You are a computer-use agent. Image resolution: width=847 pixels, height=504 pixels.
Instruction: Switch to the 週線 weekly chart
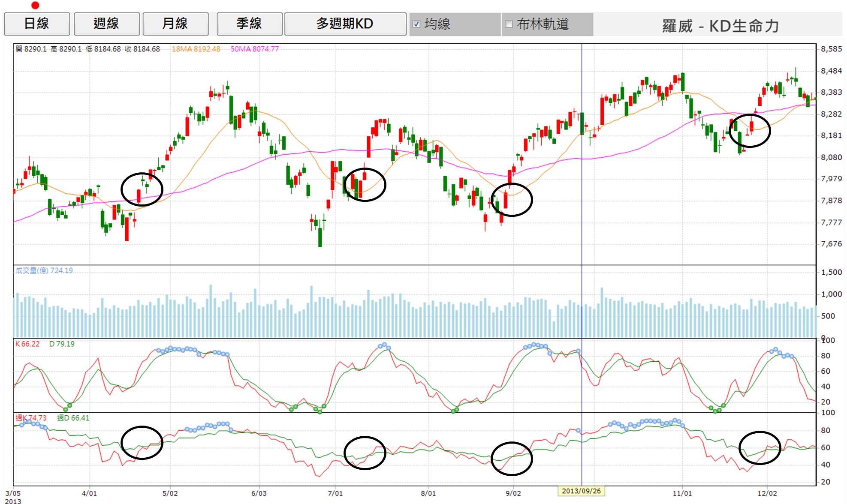point(106,24)
